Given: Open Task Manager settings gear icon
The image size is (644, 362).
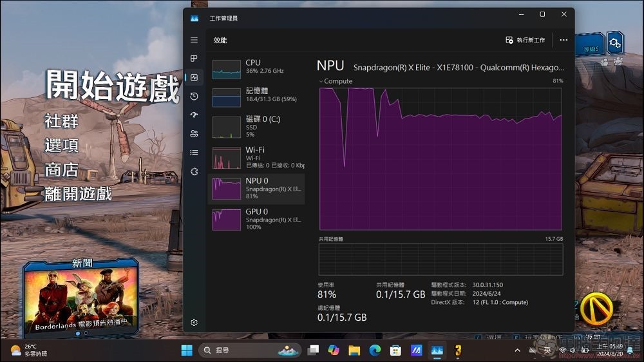Looking at the screenshot, I should (194, 323).
